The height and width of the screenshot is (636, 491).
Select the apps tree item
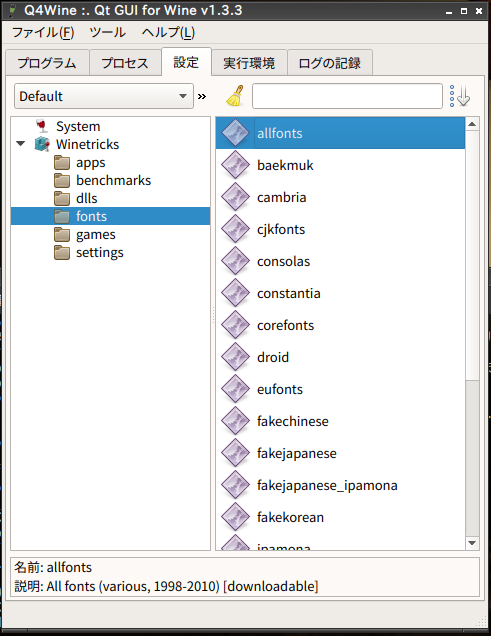91,162
